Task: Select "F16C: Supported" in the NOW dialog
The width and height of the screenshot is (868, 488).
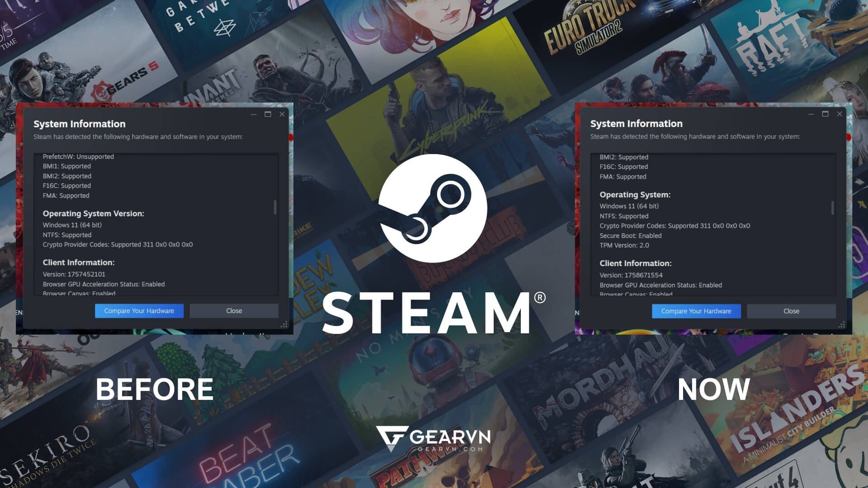Action: click(x=624, y=167)
